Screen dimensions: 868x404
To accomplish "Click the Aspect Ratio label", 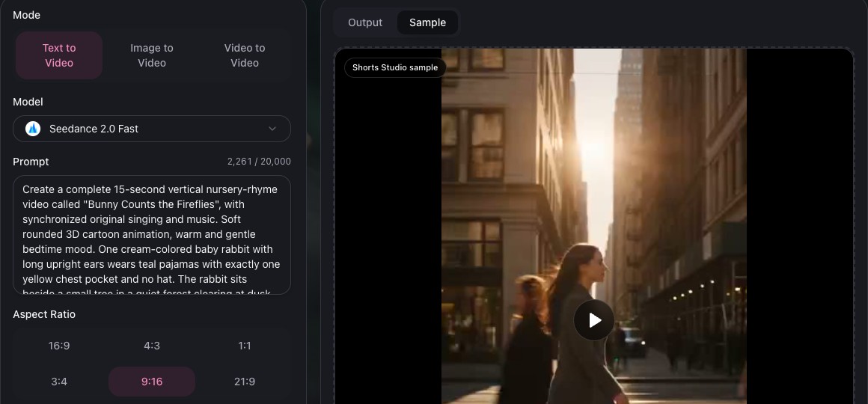I will [44, 314].
